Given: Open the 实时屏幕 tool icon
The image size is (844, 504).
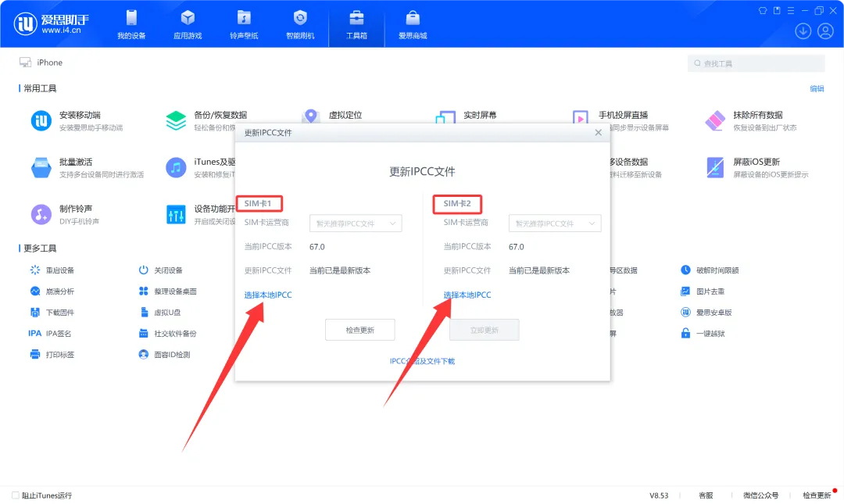Looking at the screenshot, I should click(445, 117).
